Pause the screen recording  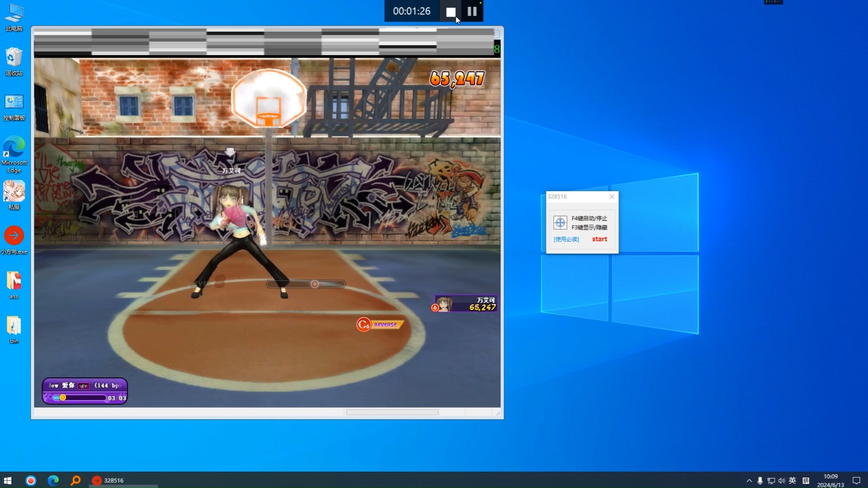tap(472, 12)
